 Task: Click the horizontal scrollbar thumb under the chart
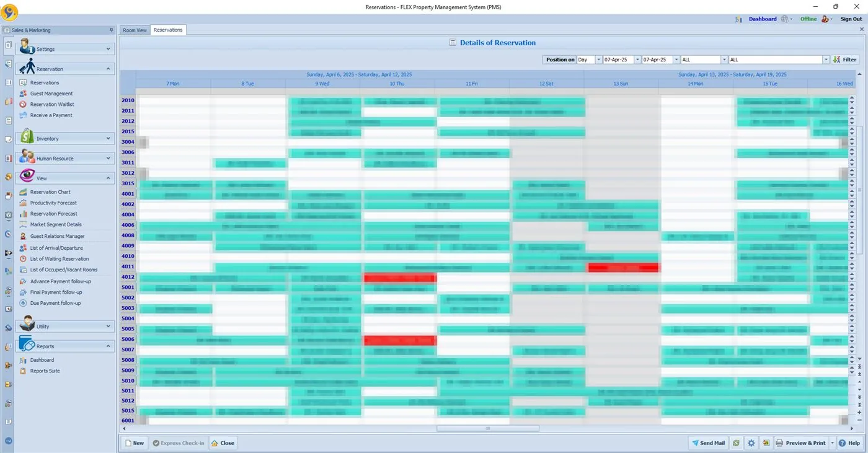click(488, 428)
